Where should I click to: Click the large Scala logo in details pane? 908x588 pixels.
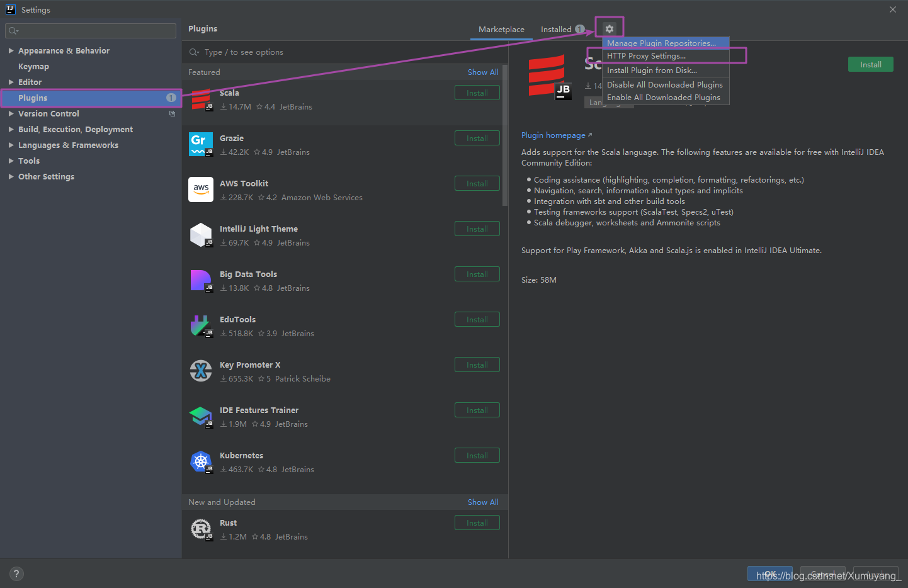pos(550,77)
